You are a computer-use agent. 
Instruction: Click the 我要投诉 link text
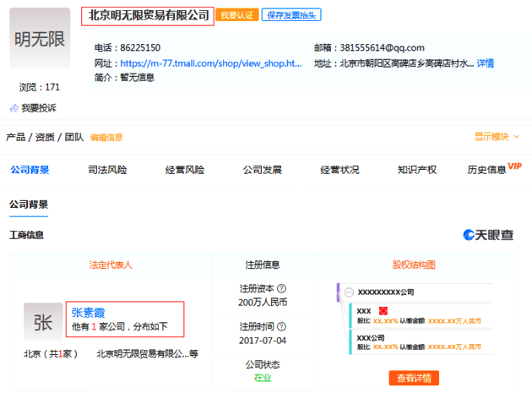39,108
